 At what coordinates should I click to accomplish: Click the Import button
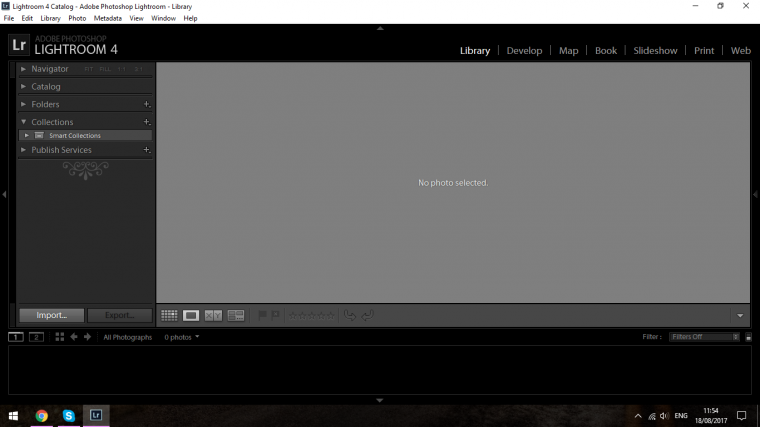pyautogui.click(x=51, y=315)
